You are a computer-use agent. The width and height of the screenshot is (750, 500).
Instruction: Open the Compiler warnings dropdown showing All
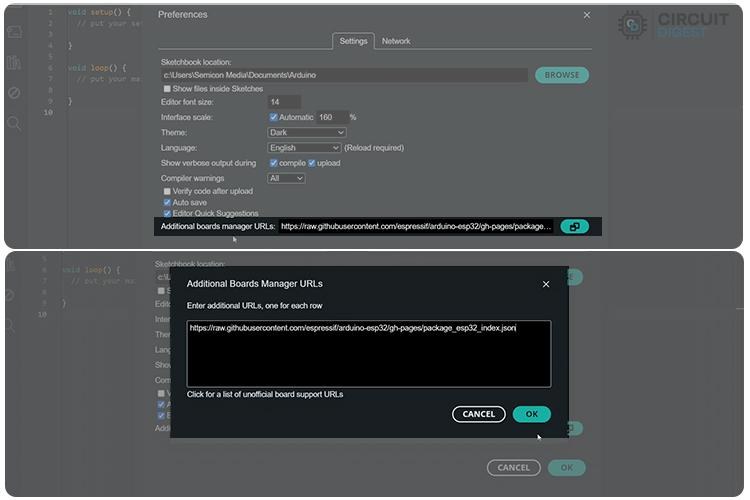286,178
